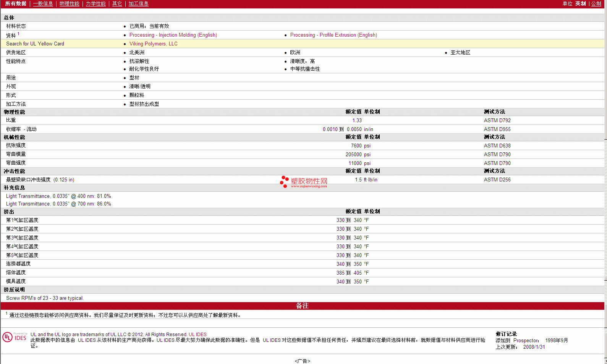
Task: Click the 欧洲 availability entry
Action: click(x=295, y=52)
